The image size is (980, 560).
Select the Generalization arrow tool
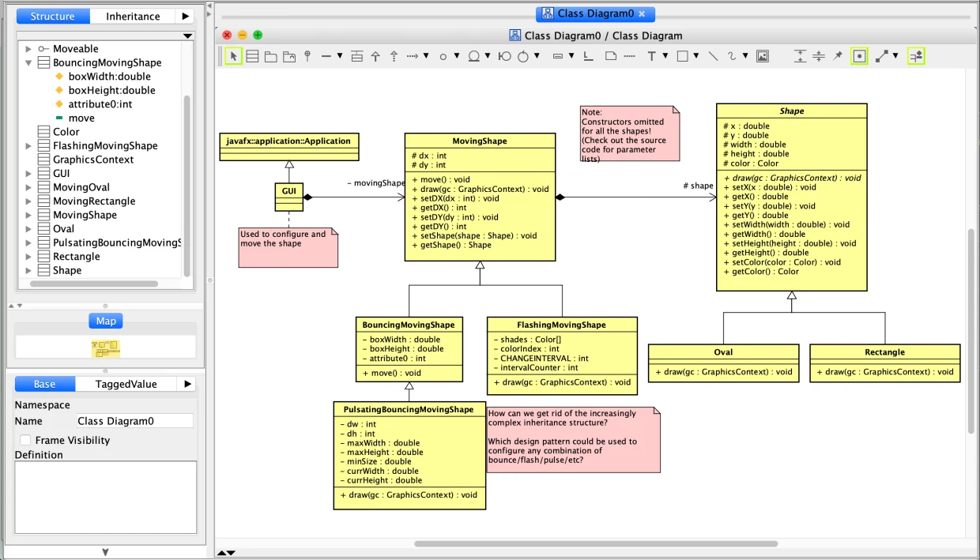(375, 56)
